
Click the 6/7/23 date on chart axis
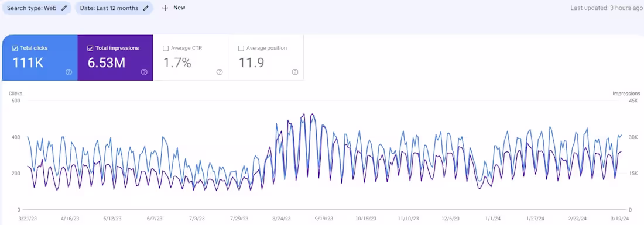pyautogui.click(x=154, y=219)
